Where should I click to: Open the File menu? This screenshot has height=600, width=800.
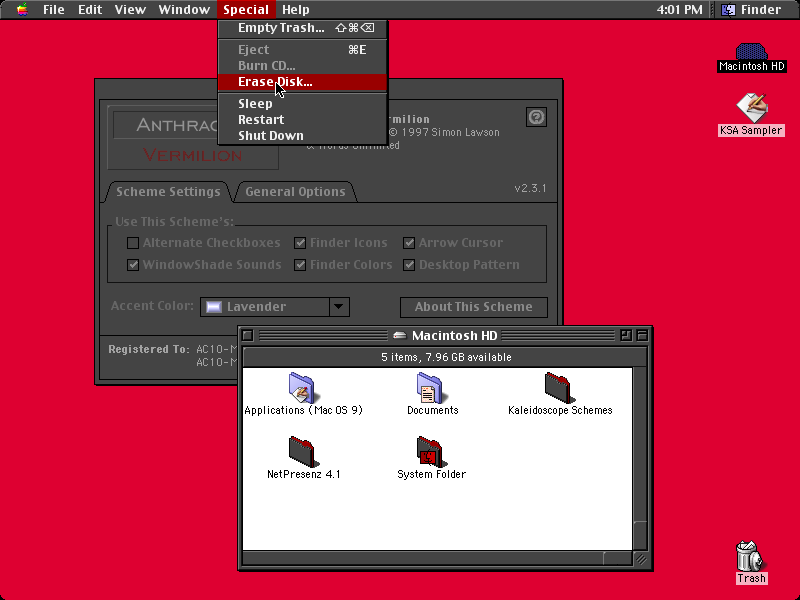click(54, 10)
